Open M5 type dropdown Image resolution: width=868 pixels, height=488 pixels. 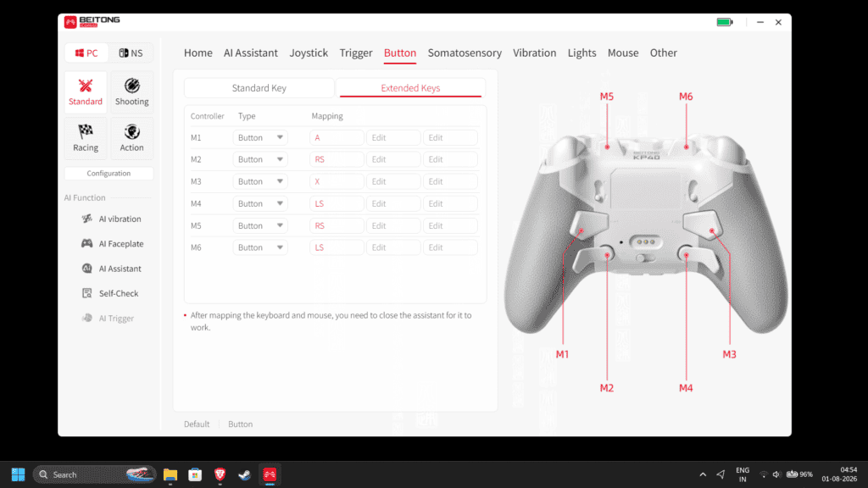coord(260,225)
